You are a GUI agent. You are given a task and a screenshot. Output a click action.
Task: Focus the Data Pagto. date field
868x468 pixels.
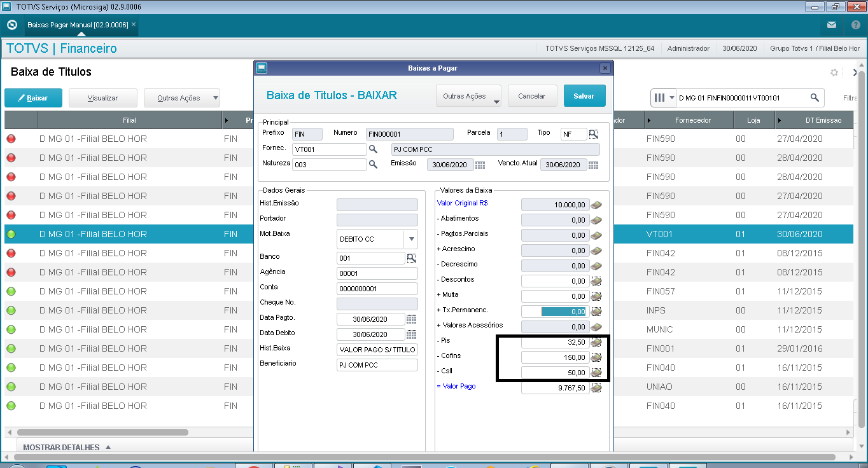[x=371, y=319]
